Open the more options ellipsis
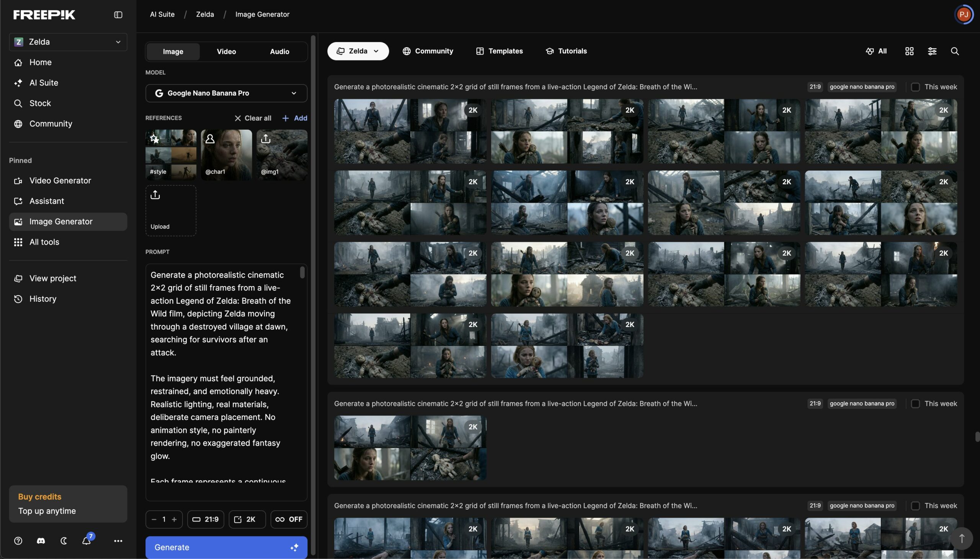The image size is (980, 559). pos(118,541)
